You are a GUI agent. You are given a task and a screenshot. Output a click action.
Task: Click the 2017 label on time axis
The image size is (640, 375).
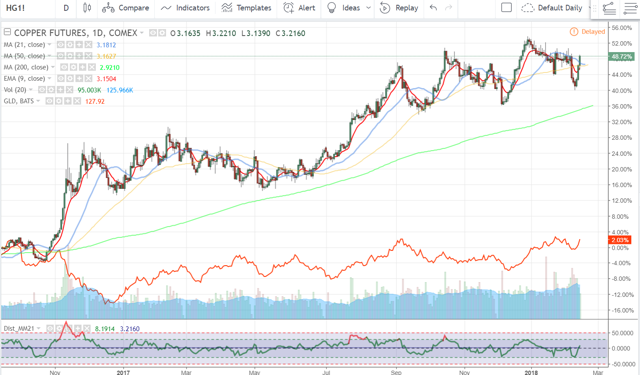pos(122,372)
